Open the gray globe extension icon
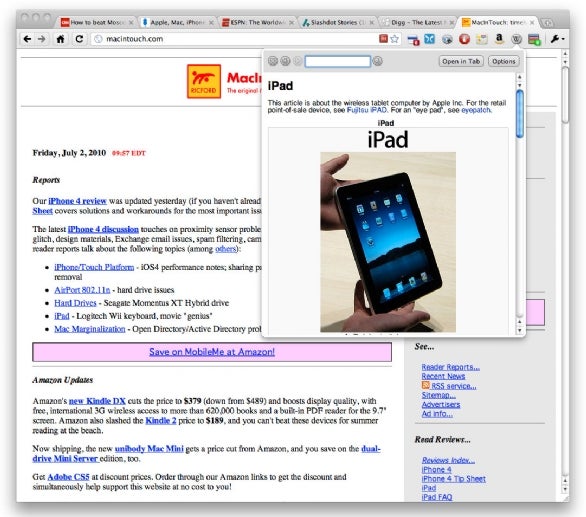 pyautogui.click(x=447, y=39)
